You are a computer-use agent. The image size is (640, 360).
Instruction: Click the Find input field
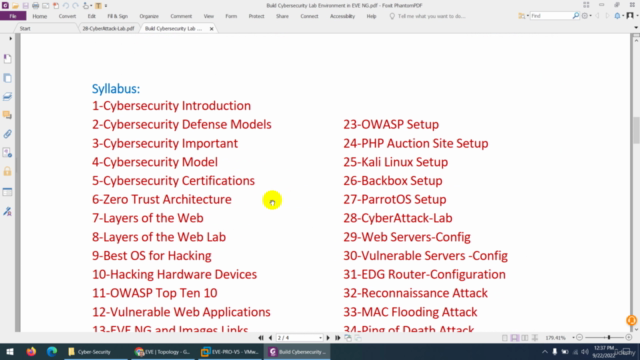(551, 16)
